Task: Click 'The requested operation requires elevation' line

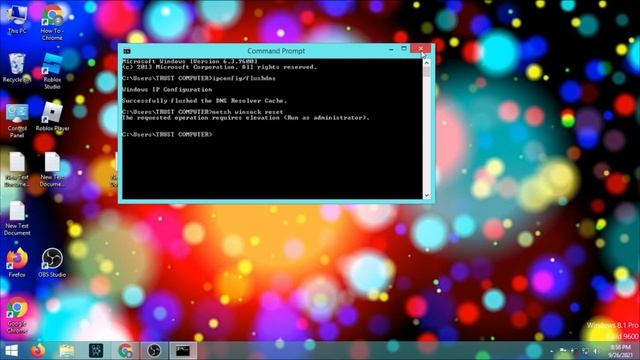Action: 245,118
